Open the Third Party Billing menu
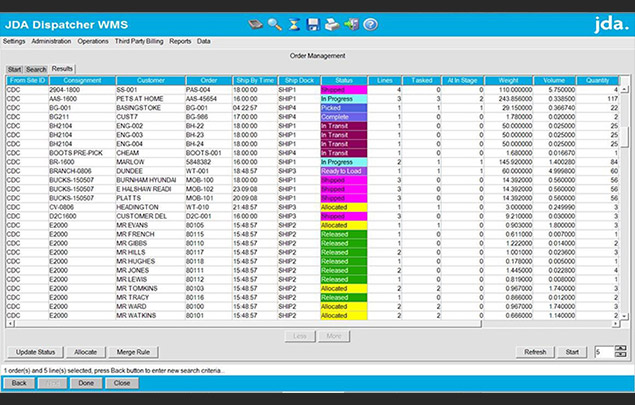This screenshot has height=405, width=635. (x=139, y=41)
